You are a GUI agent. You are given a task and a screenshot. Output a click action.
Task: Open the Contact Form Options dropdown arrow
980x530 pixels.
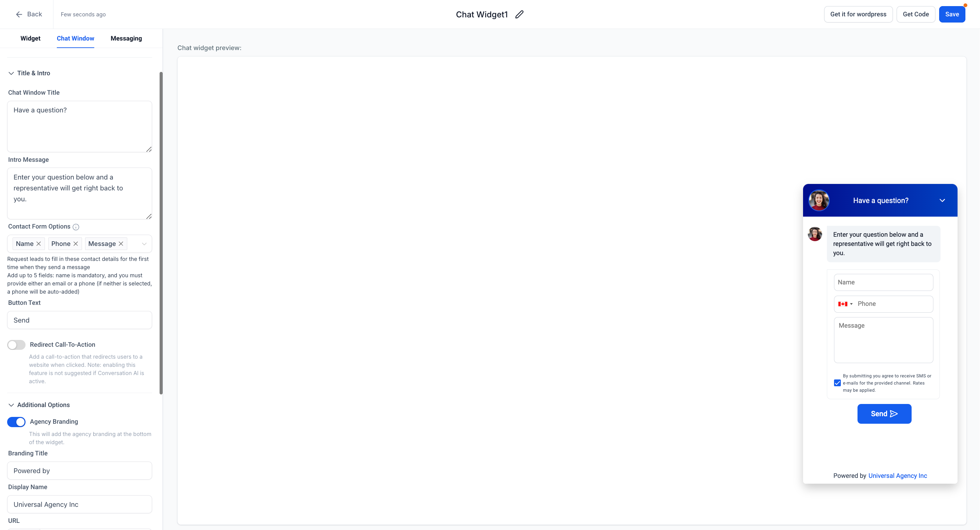(144, 244)
